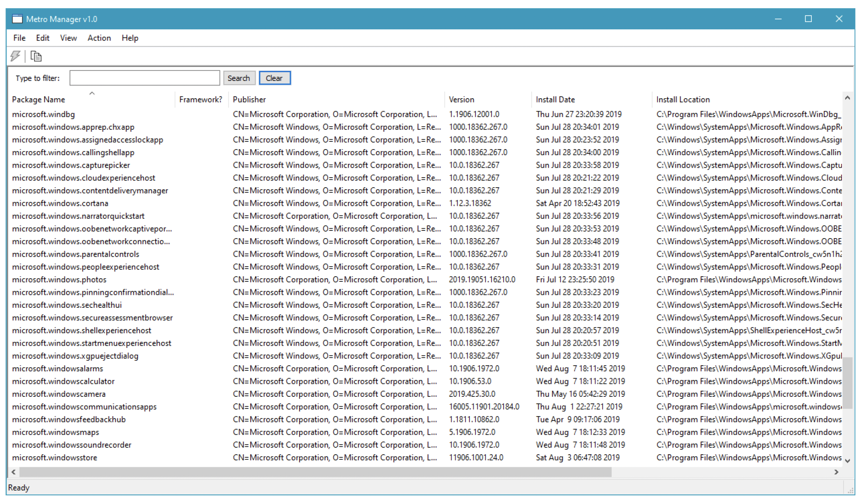Select the microsoft.windowscalculator row
This screenshot has width=861, height=504.
click(x=63, y=381)
